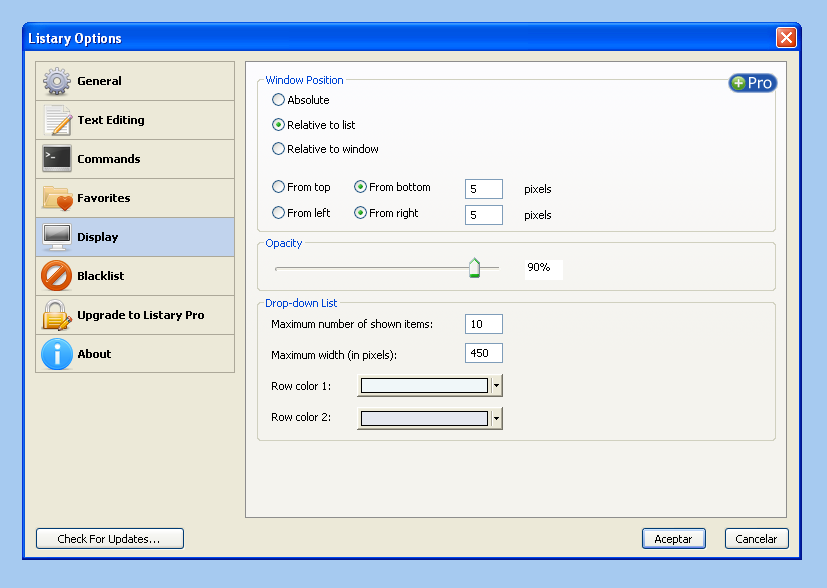Click the Cancelar button
Image resolution: width=827 pixels, height=588 pixels.
(x=756, y=539)
